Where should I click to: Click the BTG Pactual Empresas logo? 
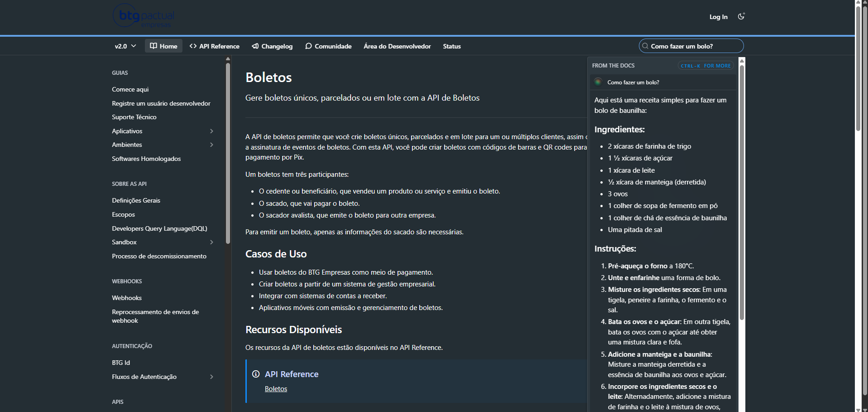[x=144, y=16]
